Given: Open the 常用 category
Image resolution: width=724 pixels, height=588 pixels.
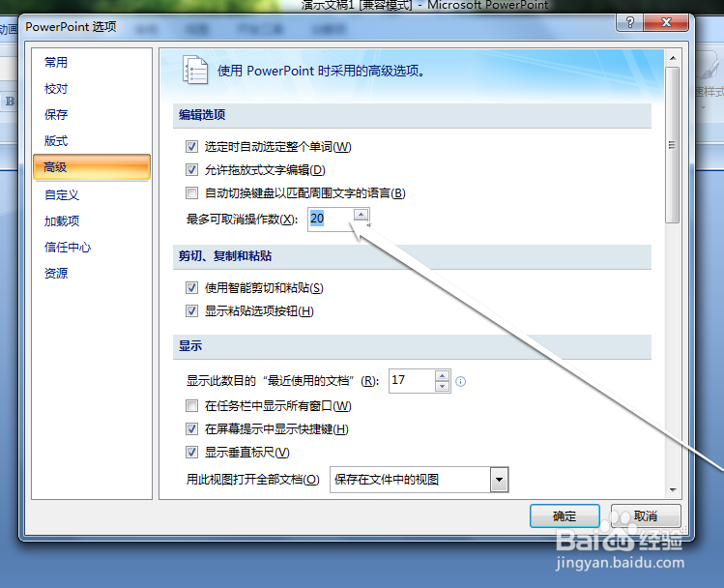Looking at the screenshot, I should (56, 62).
